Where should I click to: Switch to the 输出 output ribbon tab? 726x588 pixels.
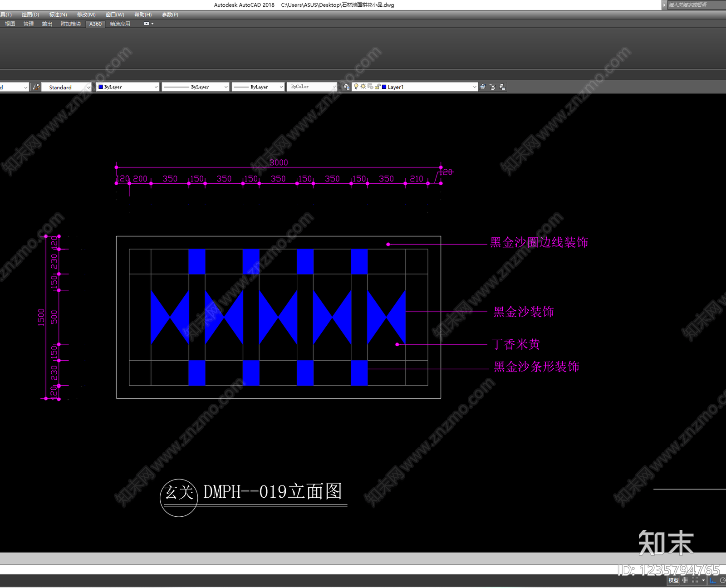(x=47, y=24)
